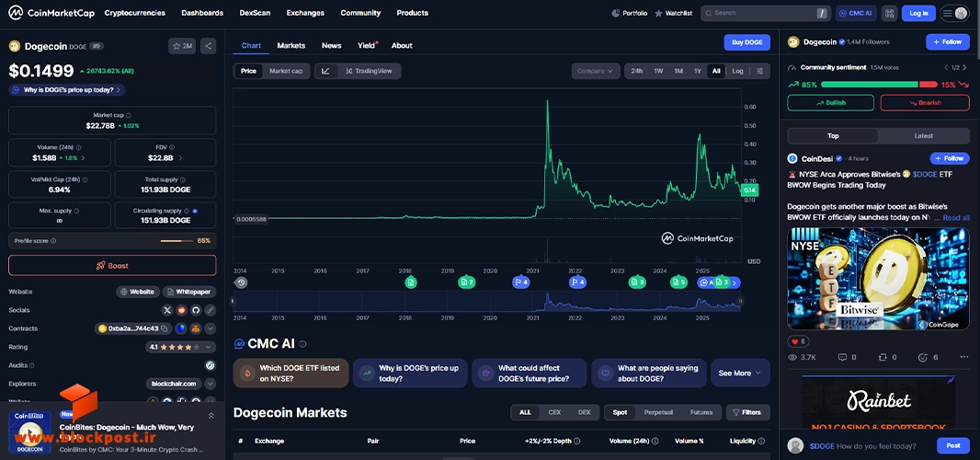The image size is (980, 460).
Task: Click the Search input field
Action: coord(766,13)
